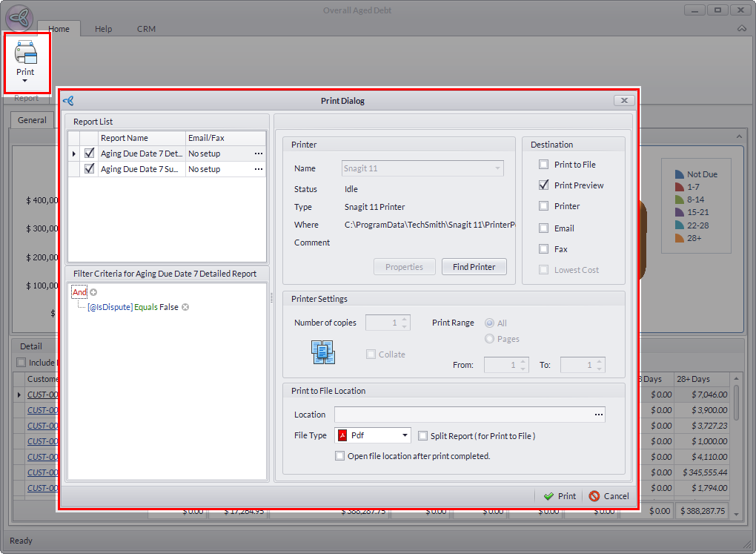Screen dimensions: 756x554
Task: Cancel the Print Dialog
Action: tap(609, 496)
